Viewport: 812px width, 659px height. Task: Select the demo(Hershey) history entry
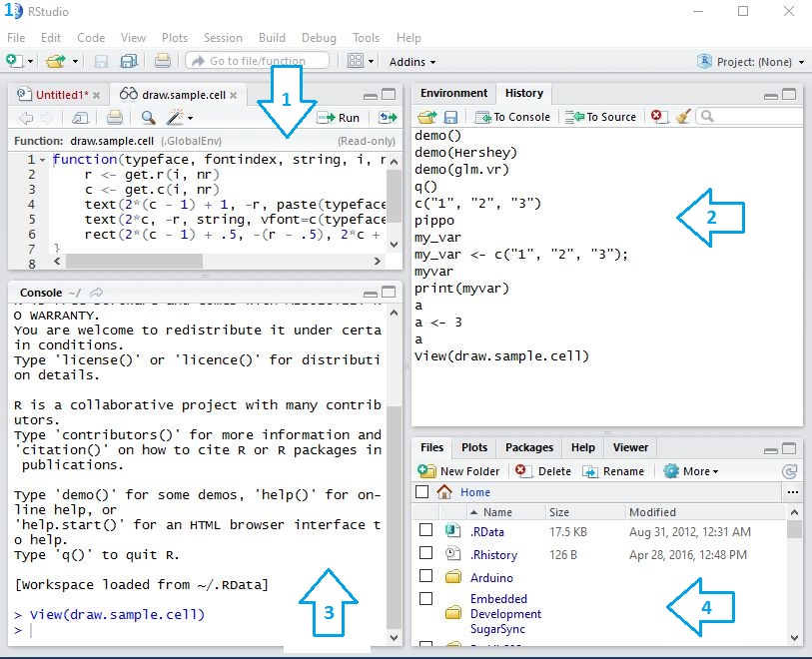[465, 153]
